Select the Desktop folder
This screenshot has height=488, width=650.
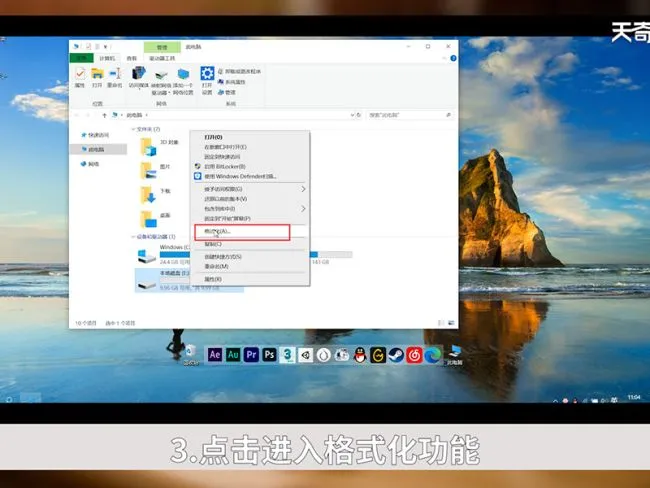tap(148, 219)
